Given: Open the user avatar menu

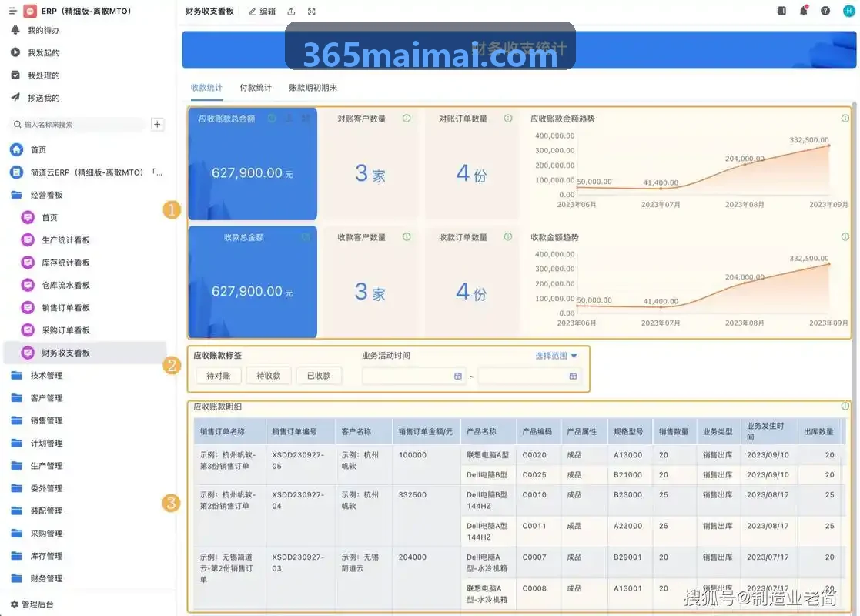Looking at the screenshot, I should point(848,11).
